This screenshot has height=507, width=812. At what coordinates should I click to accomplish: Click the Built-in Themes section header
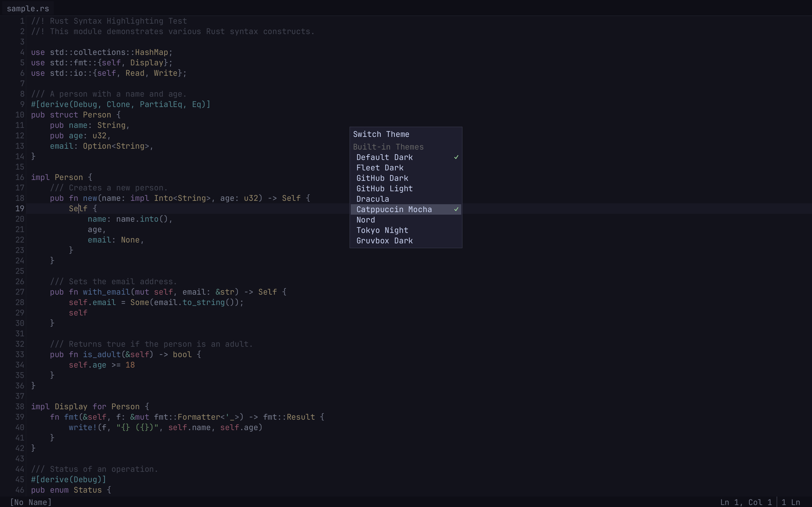click(x=388, y=146)
